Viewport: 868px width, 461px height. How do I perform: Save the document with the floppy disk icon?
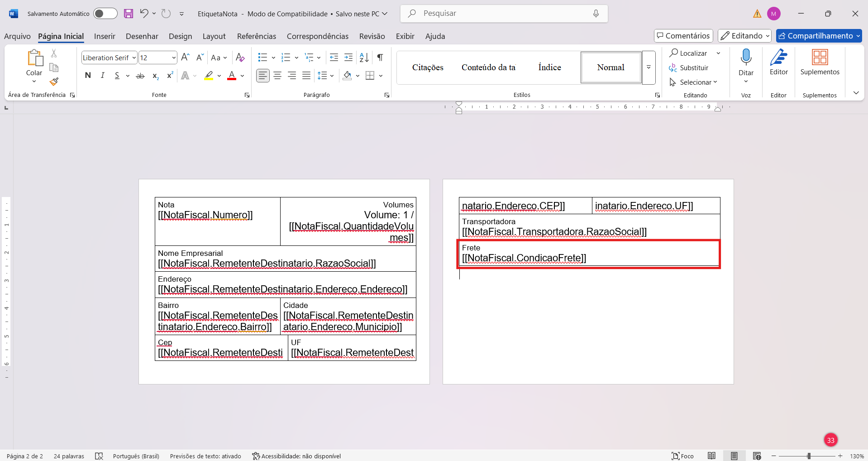point(129,14)
